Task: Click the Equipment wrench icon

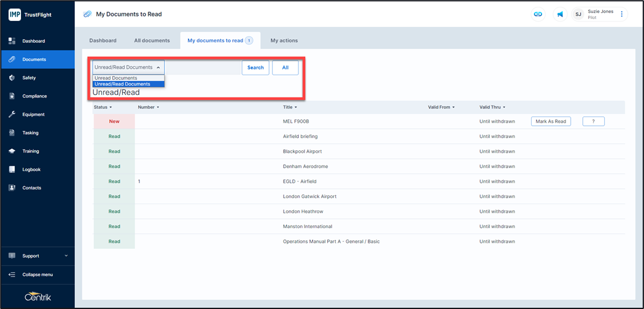Action: point(12,115)
